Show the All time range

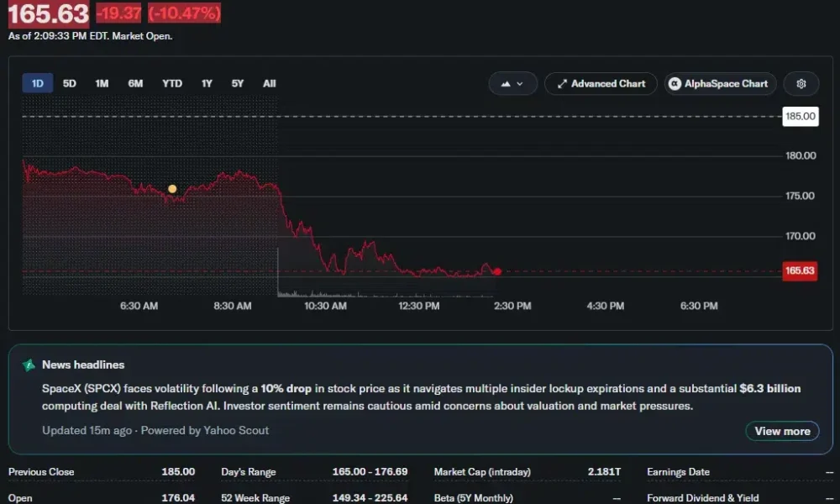coord(269,83)
